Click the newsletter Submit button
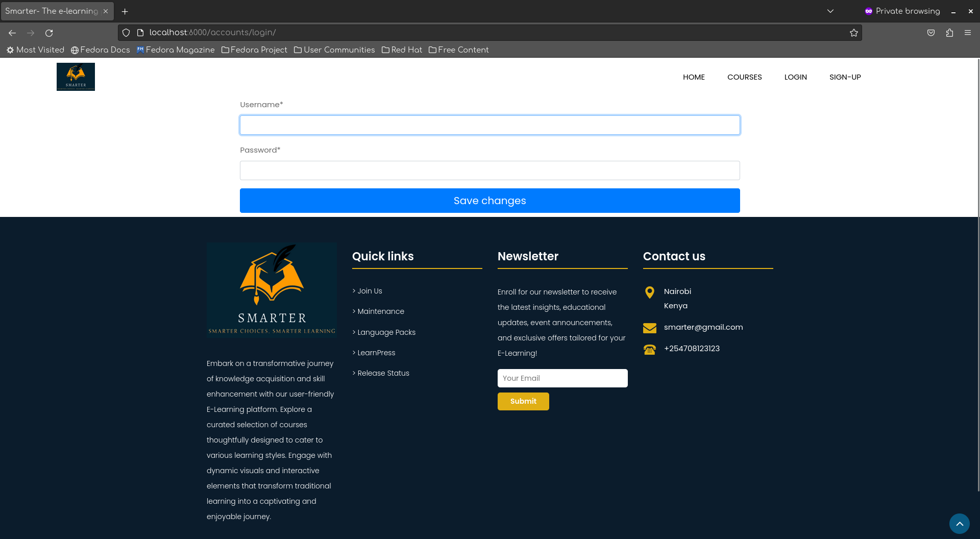 (x=523, y=401)
